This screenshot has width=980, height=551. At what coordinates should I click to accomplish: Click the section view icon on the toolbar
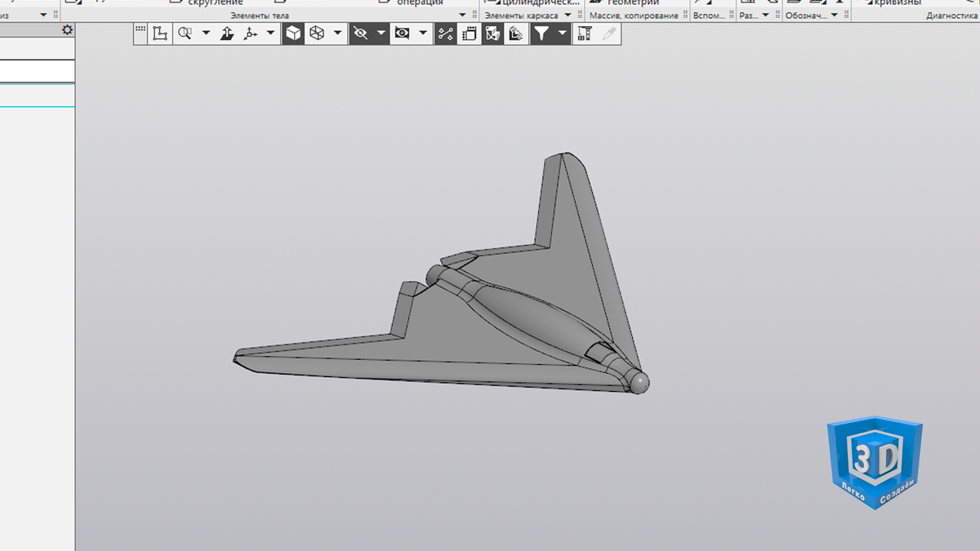coord(492,33)
